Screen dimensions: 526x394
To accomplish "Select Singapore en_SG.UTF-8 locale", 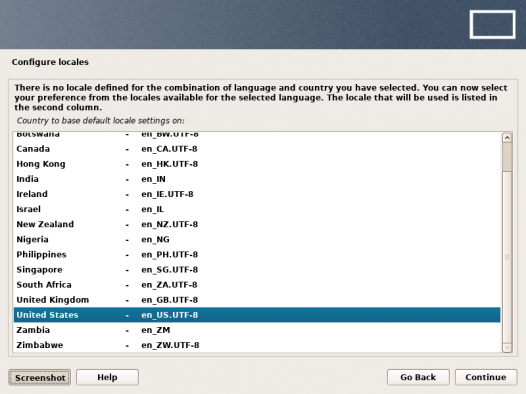I will coord(257,270).
